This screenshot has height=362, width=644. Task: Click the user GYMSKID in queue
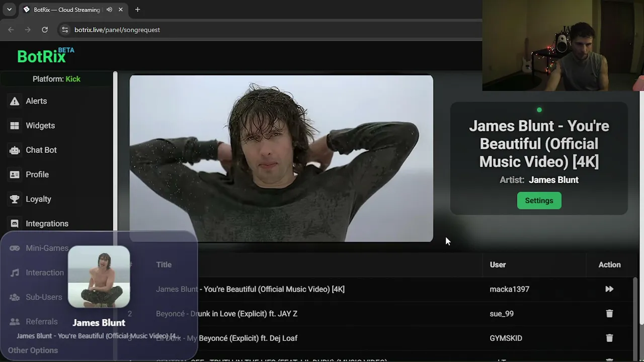pos(506,338)
